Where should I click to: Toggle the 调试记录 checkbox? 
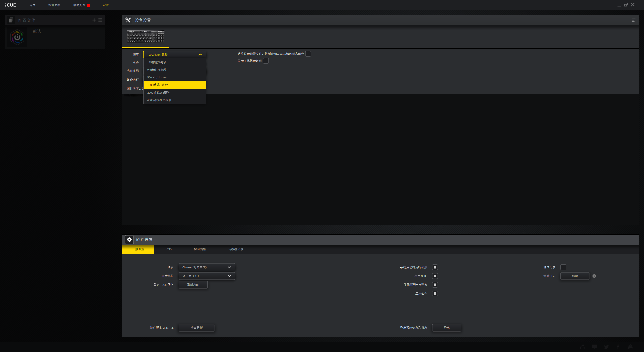(563, 267)
